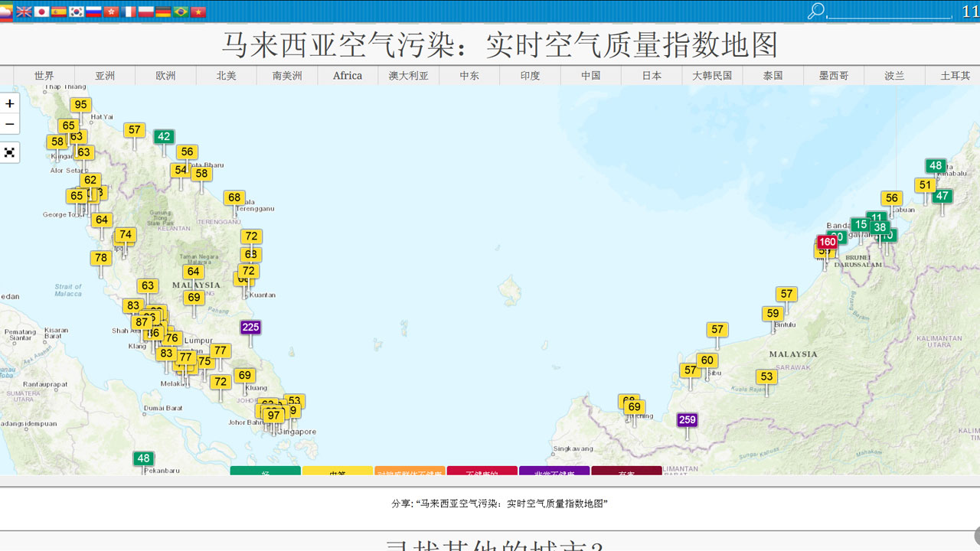
Task: Click the yellow 68 marker near Terengganu
Action: pyautogui.click(x=234, y=197)
